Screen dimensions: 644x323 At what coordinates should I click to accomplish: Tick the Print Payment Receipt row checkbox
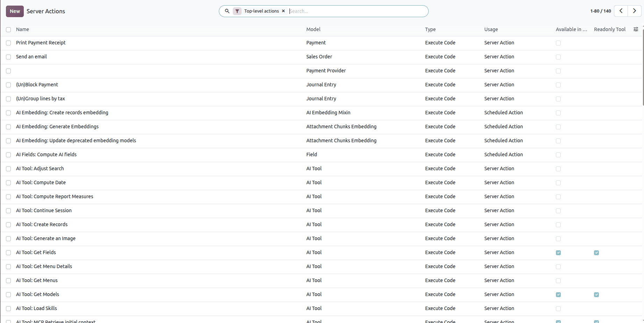8,43
